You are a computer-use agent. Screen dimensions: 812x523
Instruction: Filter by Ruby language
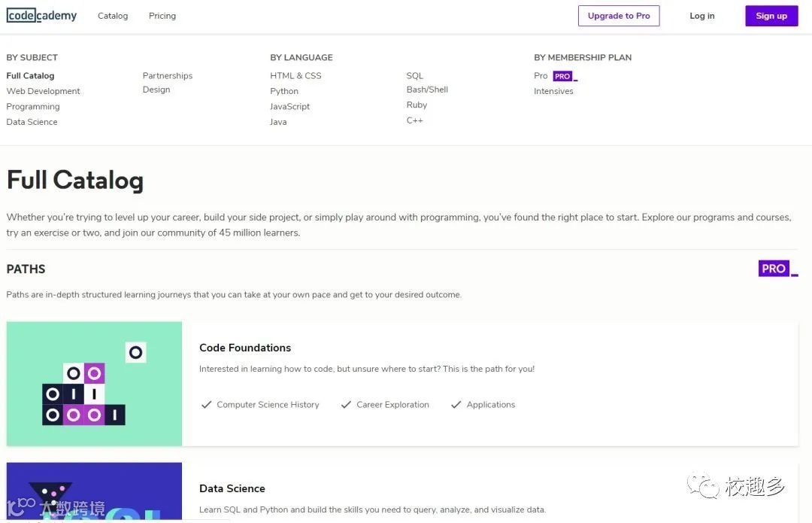pyautogui.click(x=417, y=105)
